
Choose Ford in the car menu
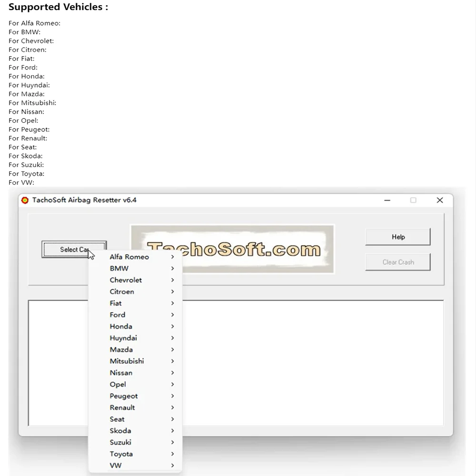[135, 315]
